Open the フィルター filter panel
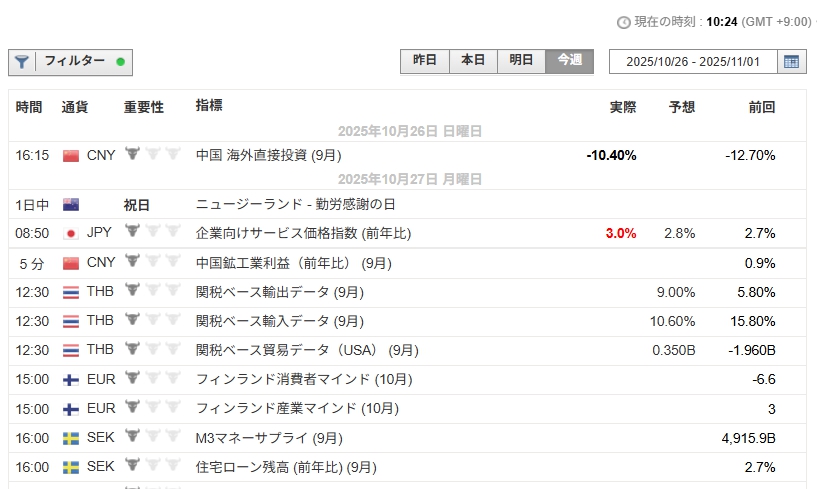817x489 pixels. tap(72, 62)
